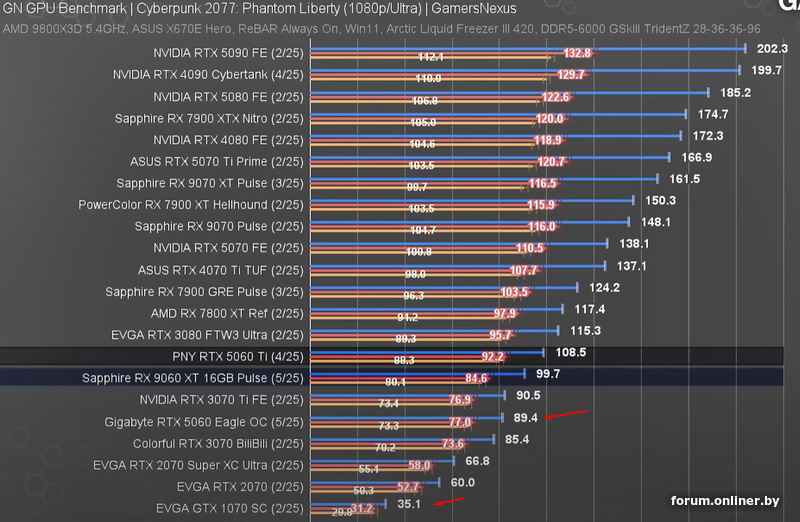The height and width of the screenshot is (522, 800).
Task: Click the 'EVGA RTX 2070 (2/25)' label
Action: (240, 487)
